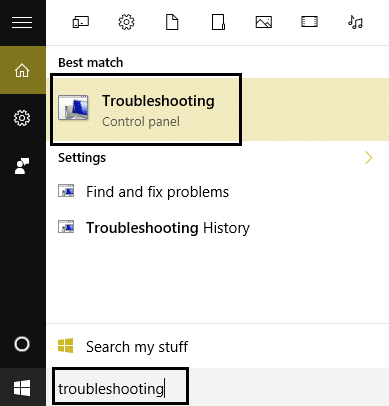
Task: Filter results by Documents icon
Action: point(172,22)
